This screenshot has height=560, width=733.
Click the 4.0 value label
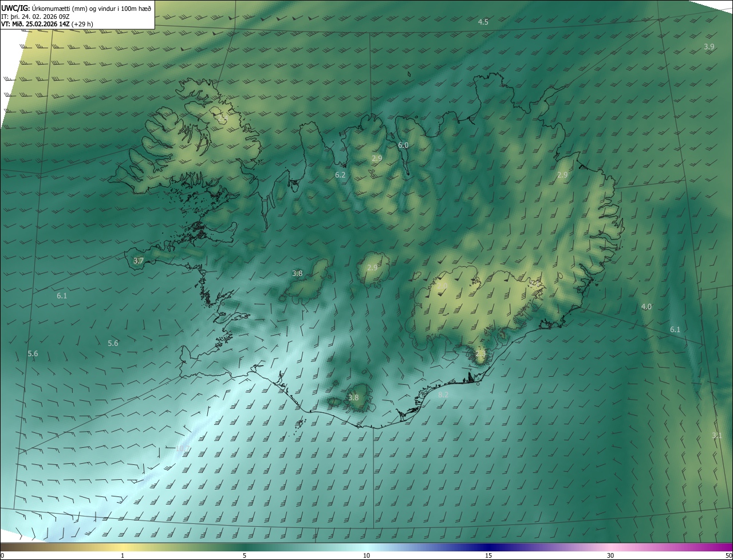point(646,307)
